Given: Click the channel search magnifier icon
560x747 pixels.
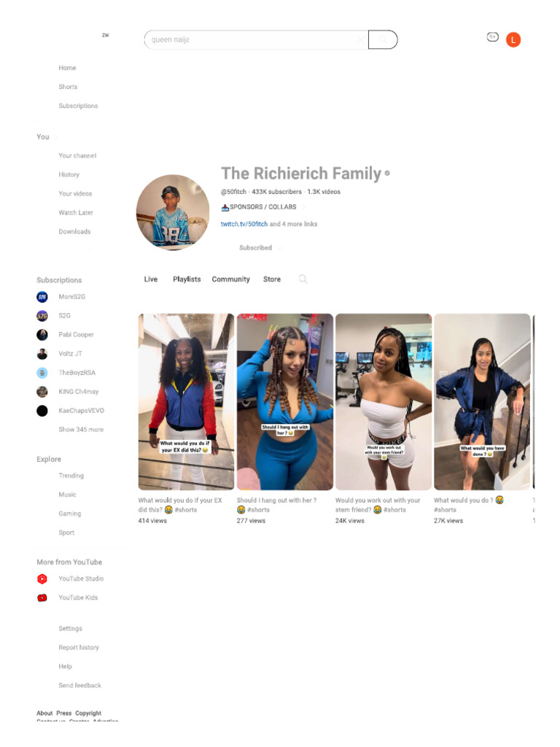Looking at the screenshot, I should coord(303,279).
